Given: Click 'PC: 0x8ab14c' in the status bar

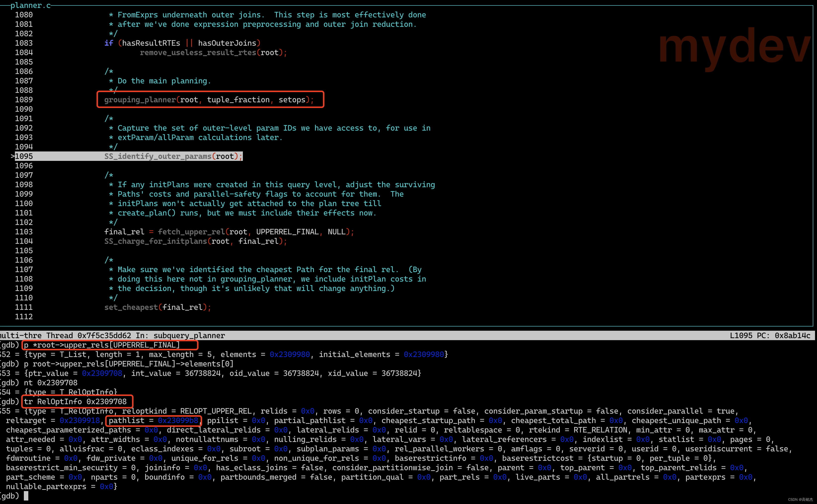Looking at the screenshot, I should coord(783,336).
